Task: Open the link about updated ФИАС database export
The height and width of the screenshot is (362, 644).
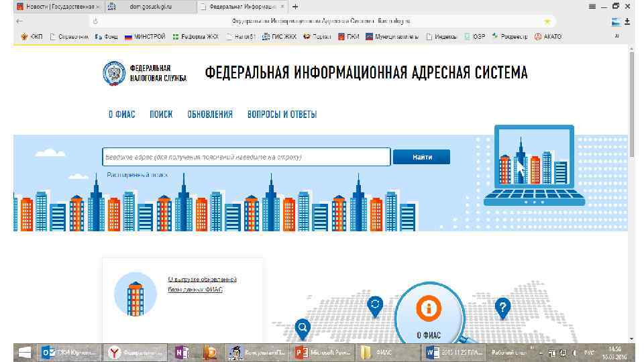Action: point(202,284)
